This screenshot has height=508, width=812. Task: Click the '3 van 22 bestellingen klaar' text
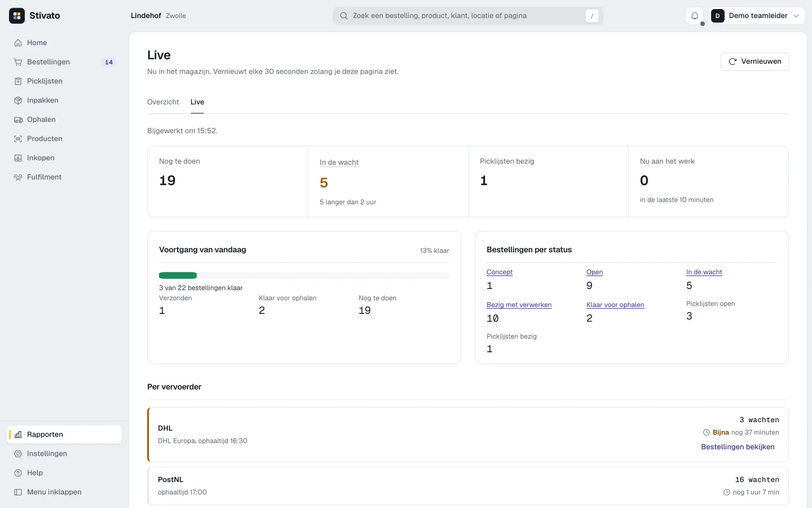[x=201, y=288]
